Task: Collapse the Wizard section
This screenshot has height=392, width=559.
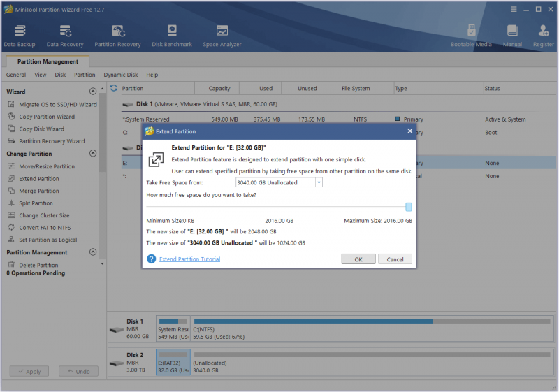Action: (x=93, y=92)
